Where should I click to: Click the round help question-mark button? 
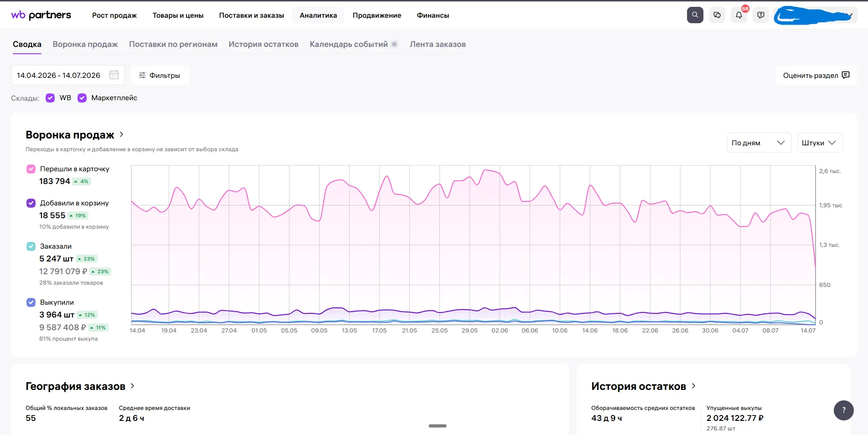pos(844,410)
